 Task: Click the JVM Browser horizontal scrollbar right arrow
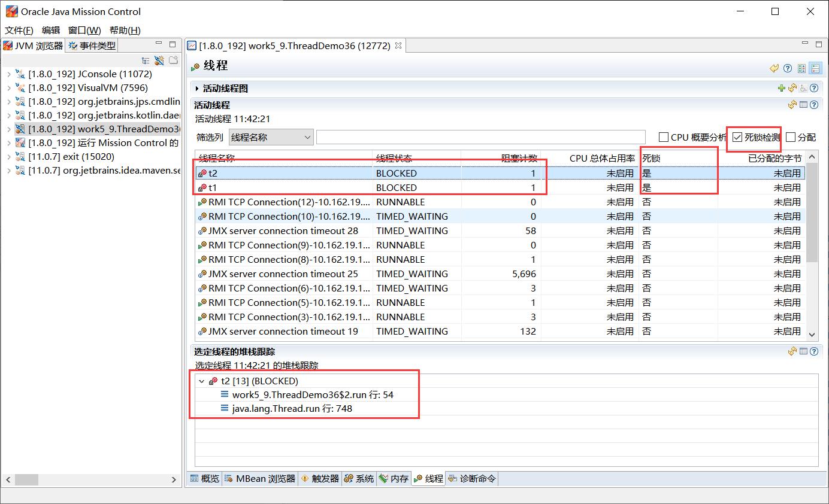(x=174, y=479)
